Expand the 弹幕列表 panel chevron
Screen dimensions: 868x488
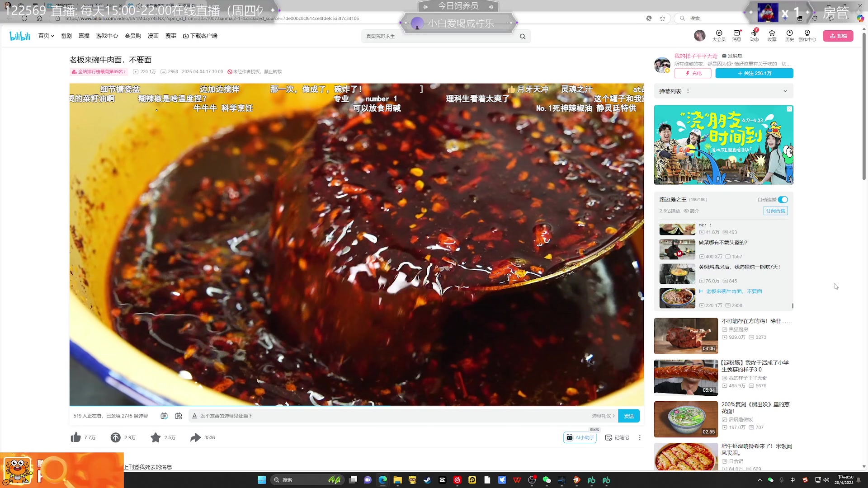coord(785,91)
